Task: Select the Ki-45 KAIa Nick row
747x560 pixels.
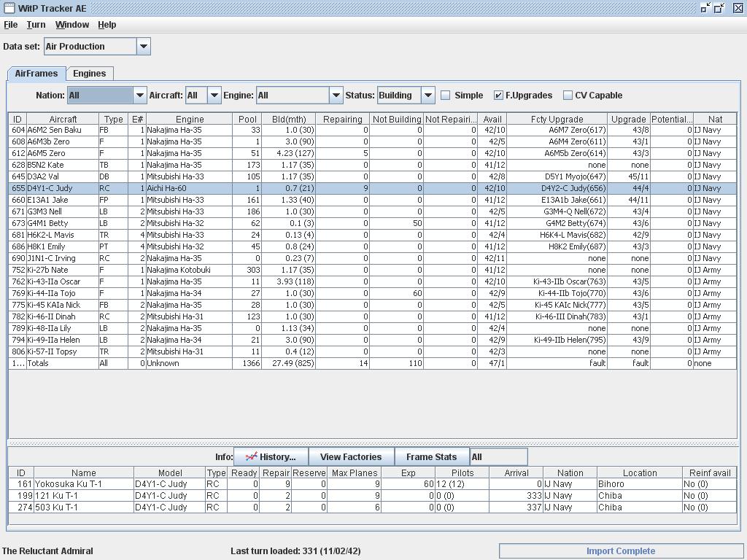Action: (x=373, y=305)
